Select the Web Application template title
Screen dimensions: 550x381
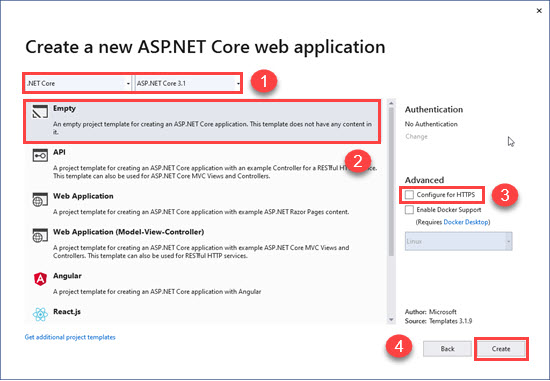(83, 196)
